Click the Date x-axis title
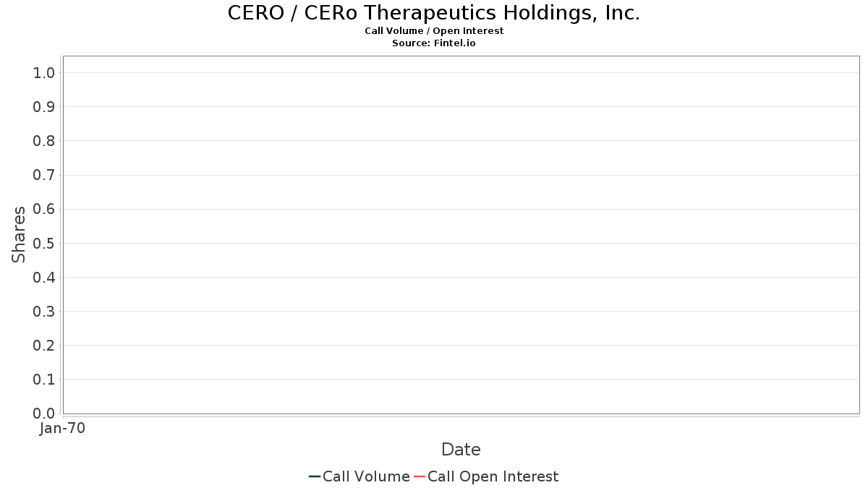Screen dimensions: 868x488 (461, 450)
